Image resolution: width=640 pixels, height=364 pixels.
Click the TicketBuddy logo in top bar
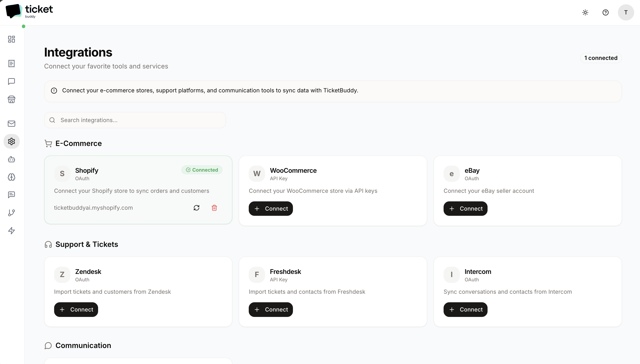(29, 11)
